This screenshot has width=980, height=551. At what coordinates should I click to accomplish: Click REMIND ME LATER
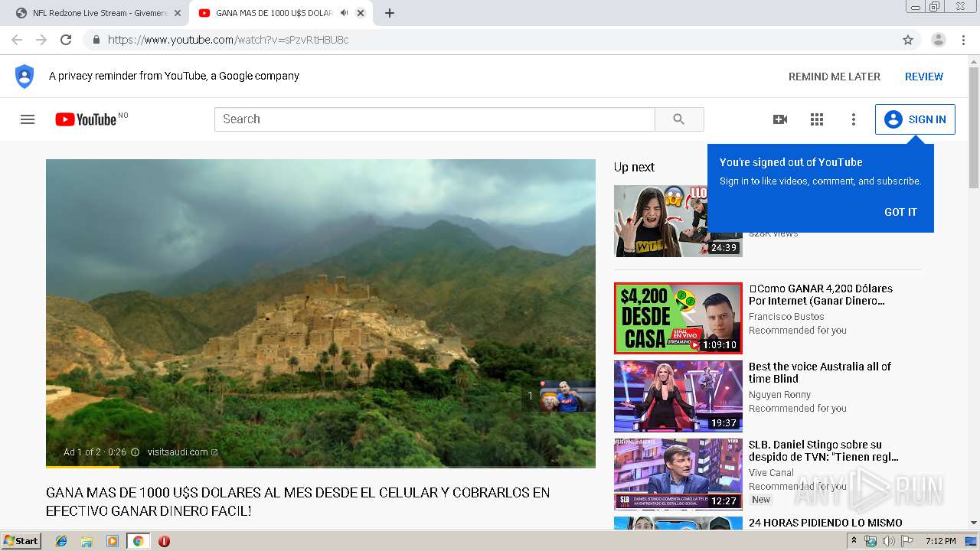pyautogui.click(x=835, y=77)
